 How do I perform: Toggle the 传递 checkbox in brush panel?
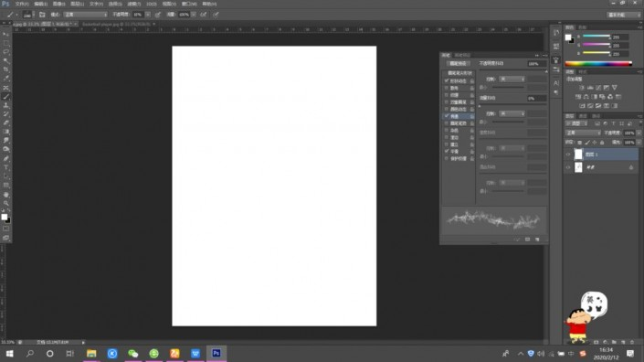(x=447, y=116)
